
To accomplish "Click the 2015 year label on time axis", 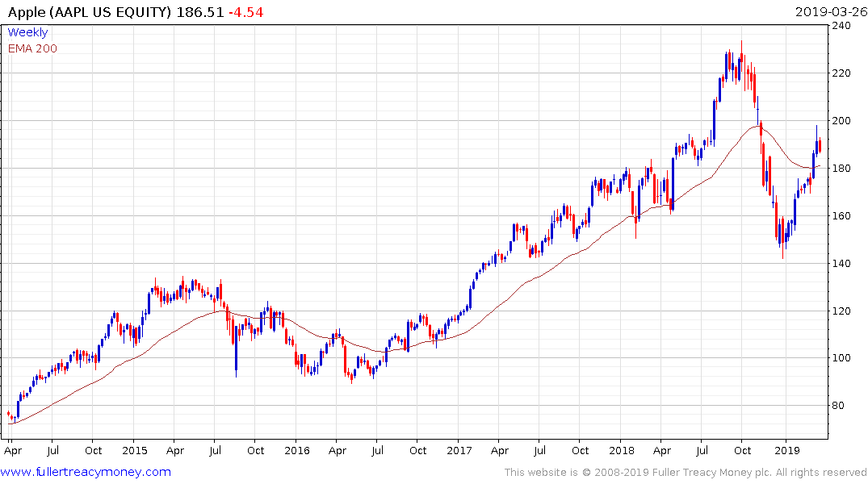I will coord(135,450).
